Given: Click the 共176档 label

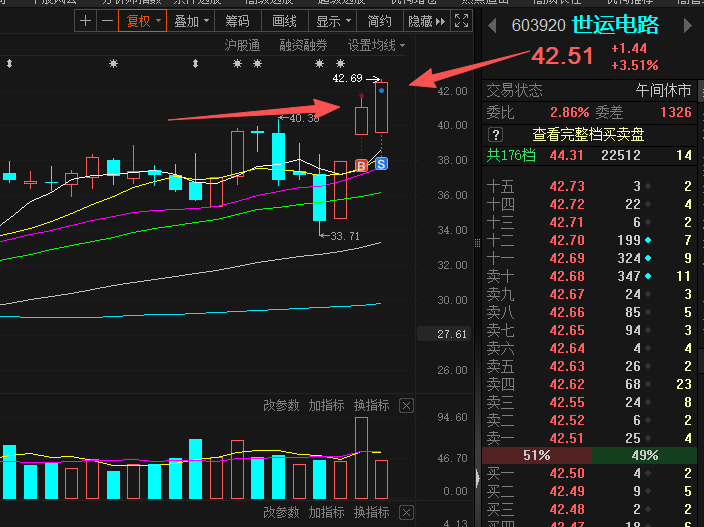Looking at the screenshot, I should pos(511,155).
